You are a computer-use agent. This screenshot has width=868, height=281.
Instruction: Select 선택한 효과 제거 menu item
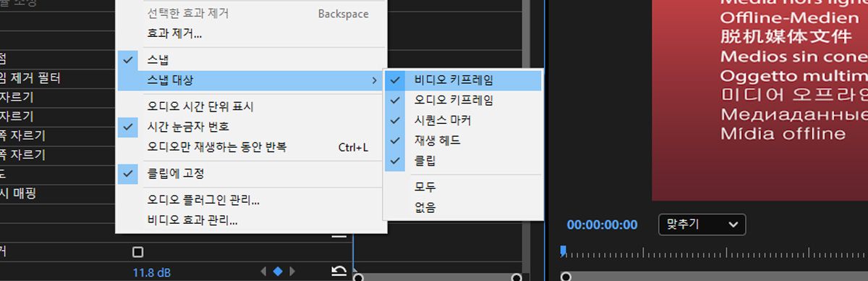point(251,14)
